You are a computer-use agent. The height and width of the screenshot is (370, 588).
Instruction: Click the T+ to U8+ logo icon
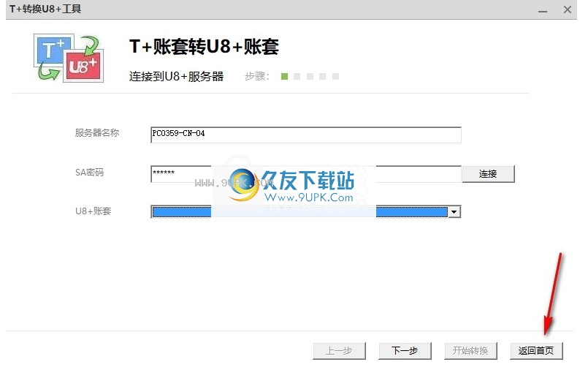coord(68,58)
